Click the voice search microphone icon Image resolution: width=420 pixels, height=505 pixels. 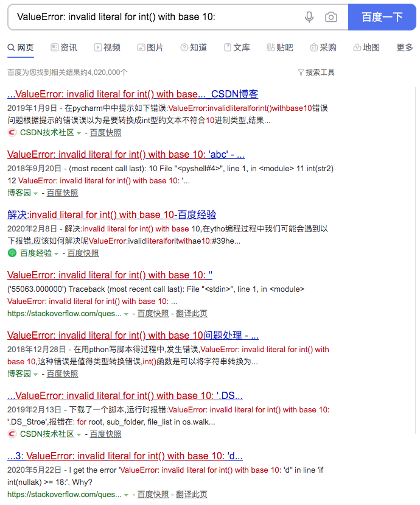click(x=309, y=17)
